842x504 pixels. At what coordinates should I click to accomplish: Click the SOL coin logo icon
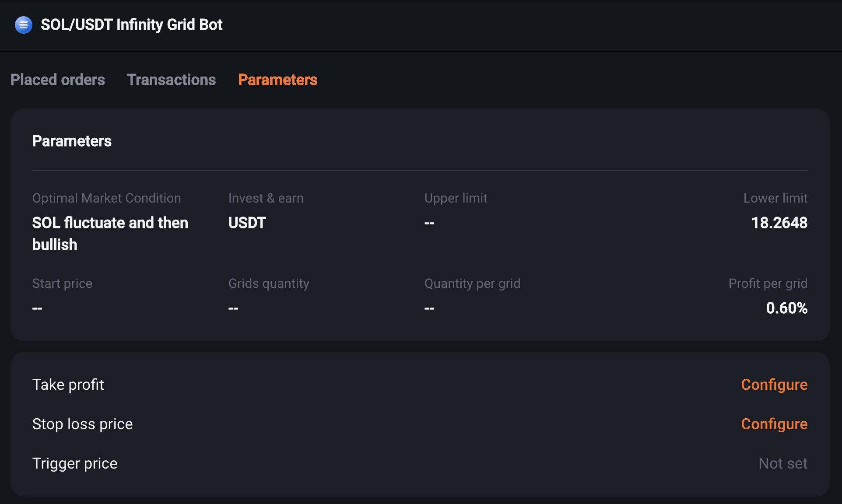[24, 25]
